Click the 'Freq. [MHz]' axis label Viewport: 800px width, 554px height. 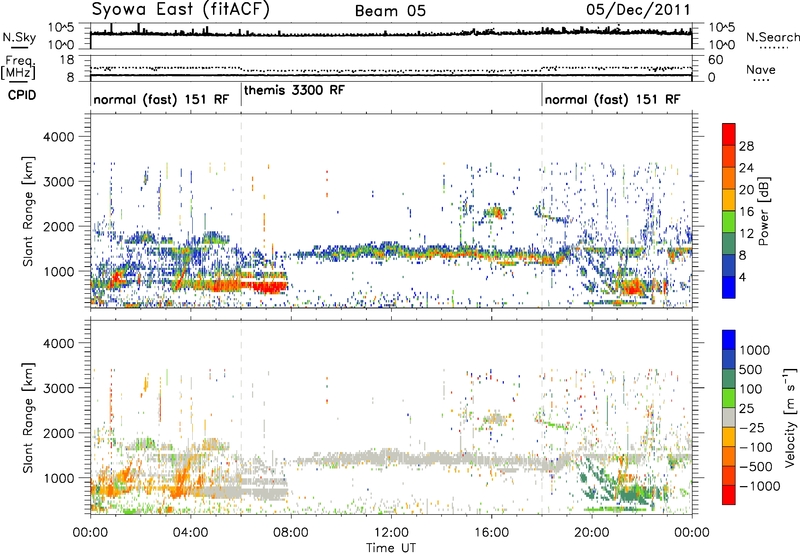click(x=18, y=68)
